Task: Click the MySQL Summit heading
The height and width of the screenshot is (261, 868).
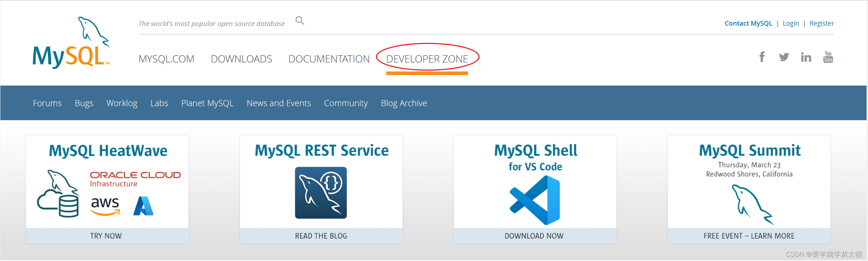Action: point(750,151)
